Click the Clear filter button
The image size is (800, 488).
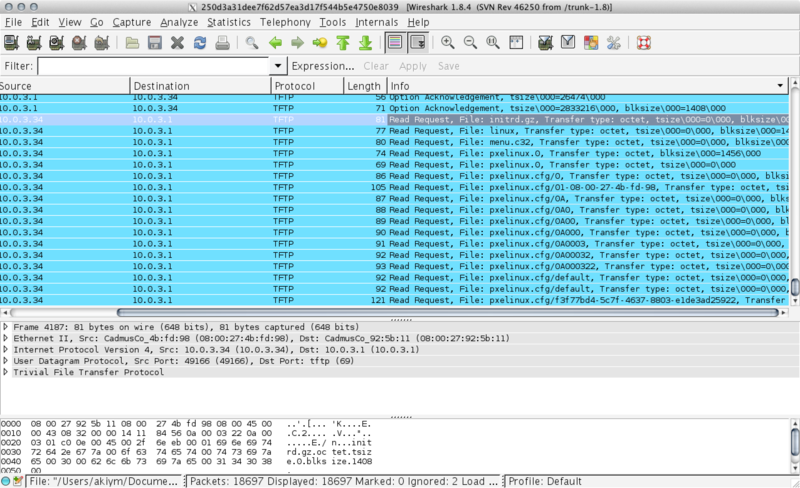point(376,66)
